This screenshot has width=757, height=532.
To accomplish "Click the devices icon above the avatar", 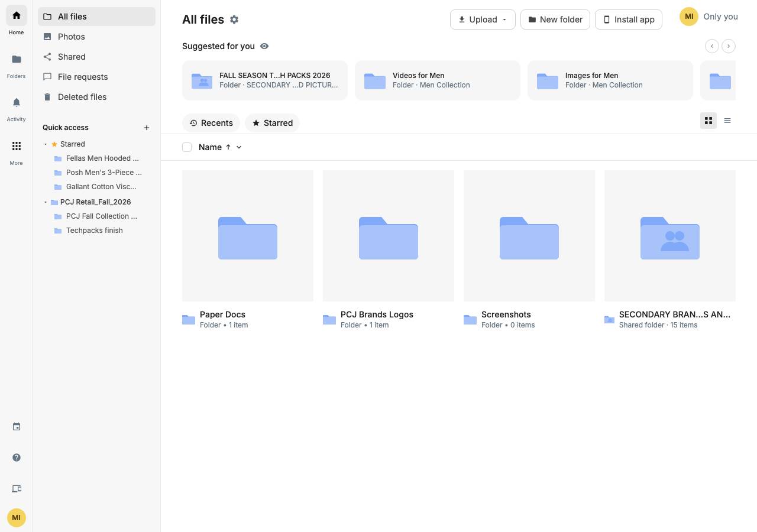I will [17, 489].
